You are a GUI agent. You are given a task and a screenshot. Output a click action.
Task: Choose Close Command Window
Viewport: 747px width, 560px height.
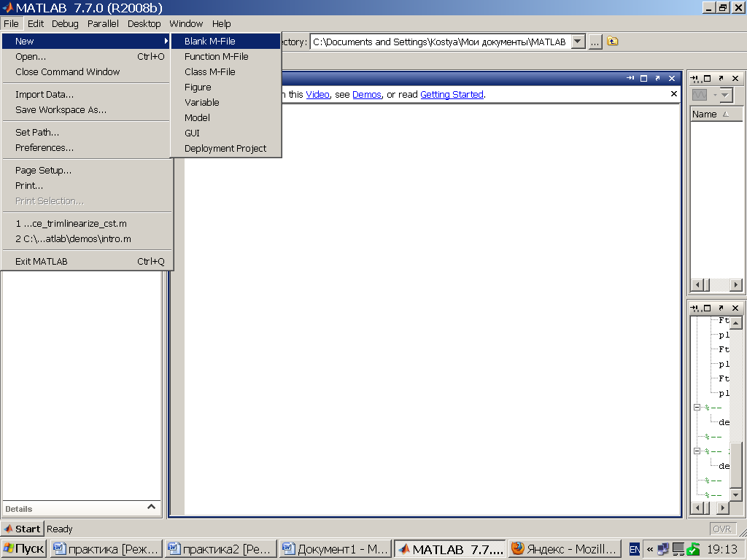coord(86,71)
